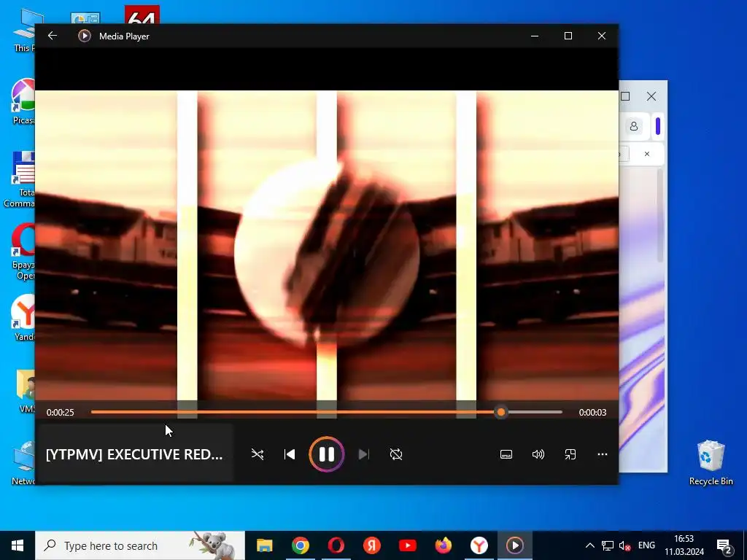Select Network desktop icon
Viewport: 747px width, 560px height.
pyautogui.click(x=23, y=463)
